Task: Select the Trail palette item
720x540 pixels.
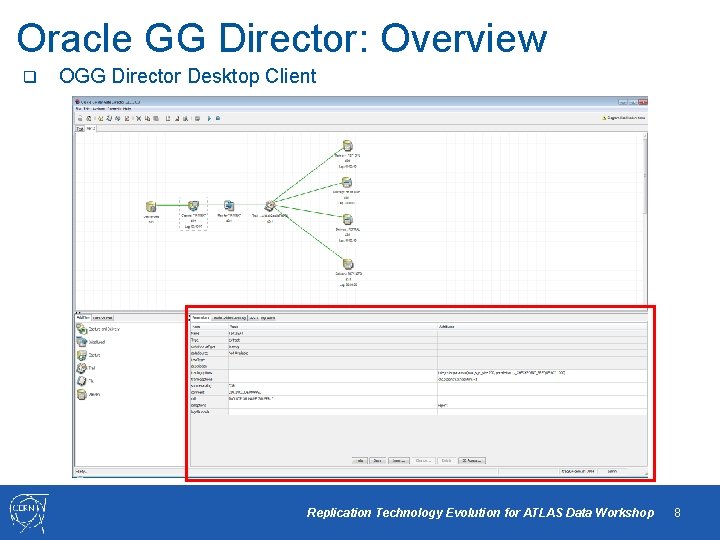Action: click(x=86, y=368)
